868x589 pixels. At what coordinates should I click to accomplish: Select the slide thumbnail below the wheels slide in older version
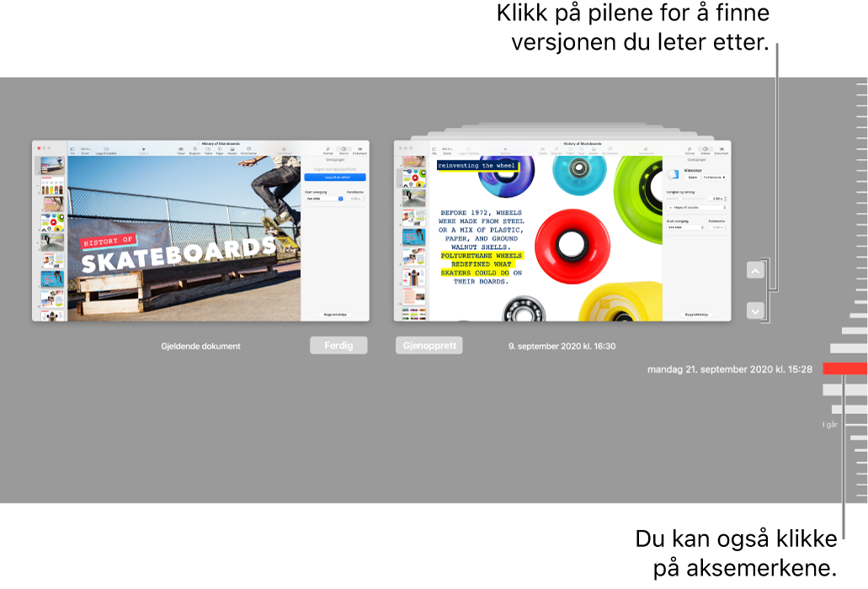click(x=414, y=198)
